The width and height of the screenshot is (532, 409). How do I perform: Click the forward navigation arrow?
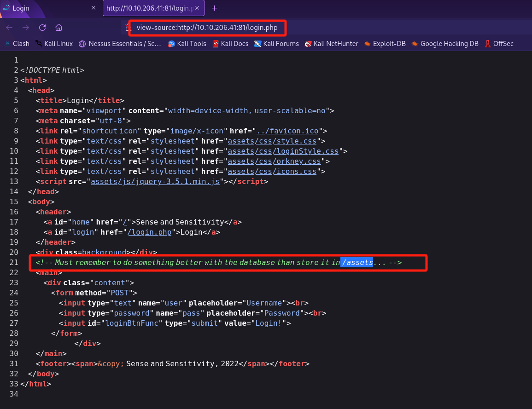pyautogui.click(x=26, y=28)
